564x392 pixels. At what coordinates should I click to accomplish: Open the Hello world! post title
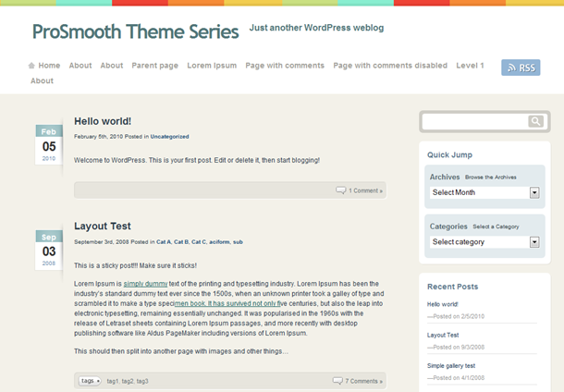103,121
